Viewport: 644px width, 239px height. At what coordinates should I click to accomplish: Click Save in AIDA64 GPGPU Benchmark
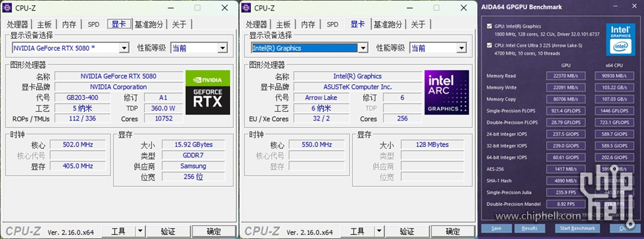tap(496, 228)
